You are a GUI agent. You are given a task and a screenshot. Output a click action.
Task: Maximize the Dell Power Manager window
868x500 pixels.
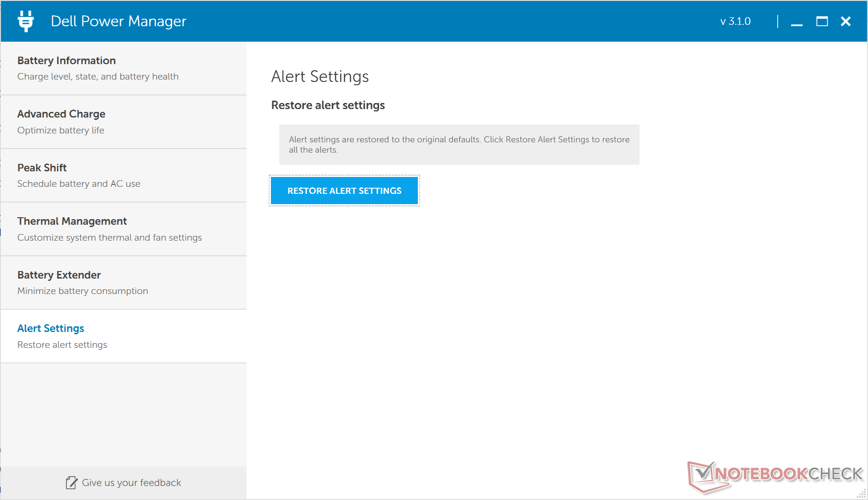(822, 21)
